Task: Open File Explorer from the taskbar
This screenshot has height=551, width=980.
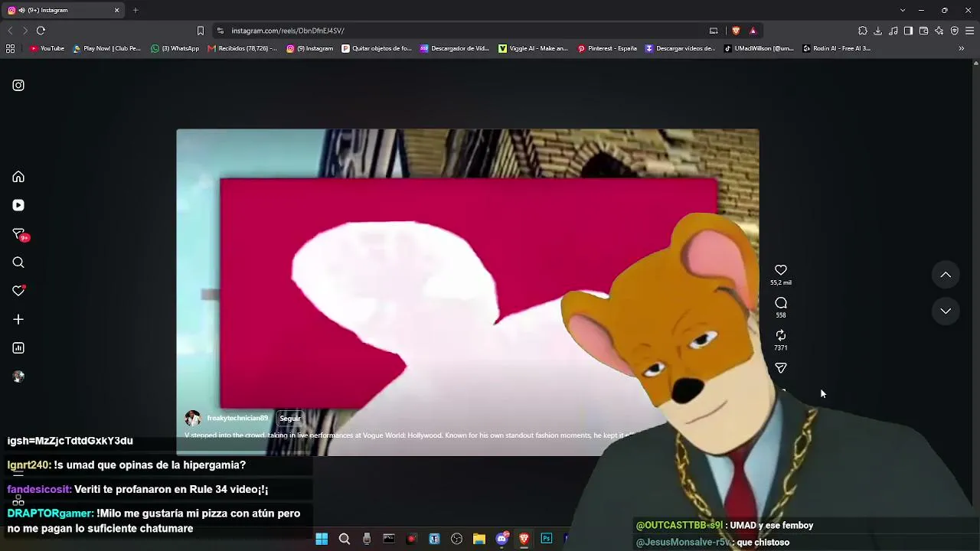Action: point(479,539)
